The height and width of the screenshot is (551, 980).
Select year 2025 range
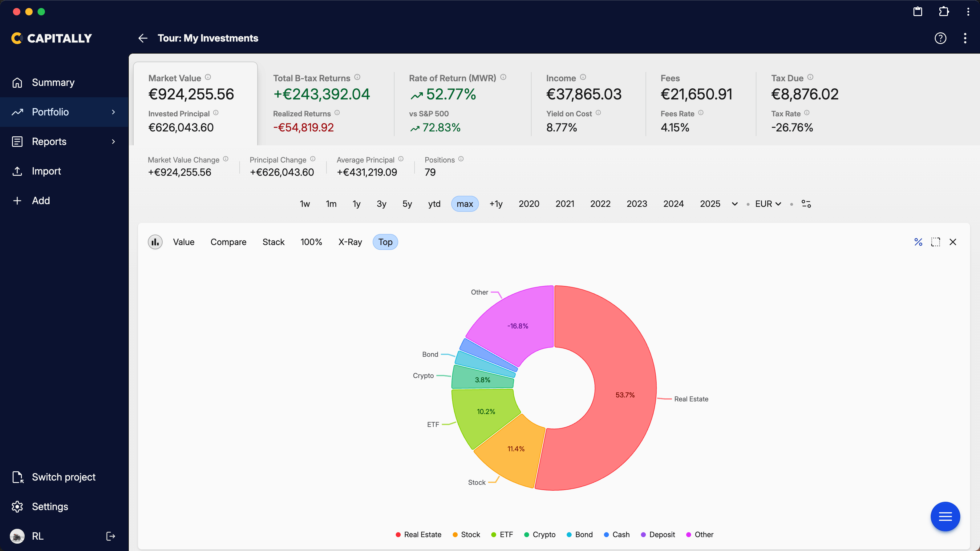tap(710, 204)
